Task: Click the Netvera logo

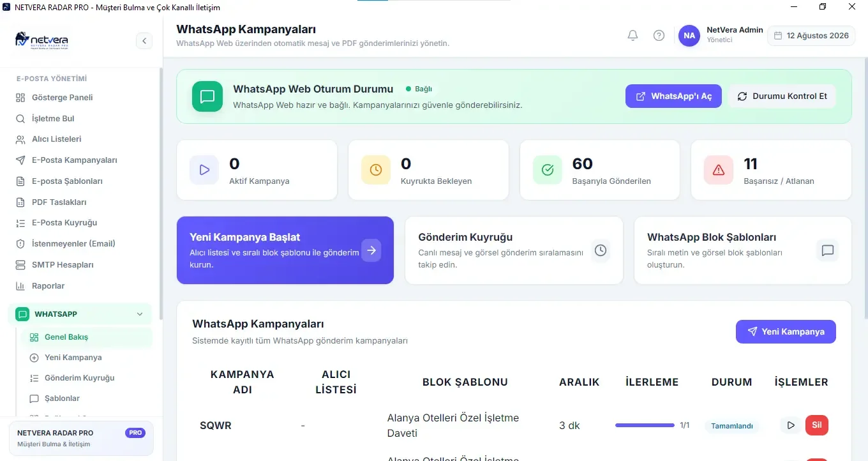Action: click(41, 40)
